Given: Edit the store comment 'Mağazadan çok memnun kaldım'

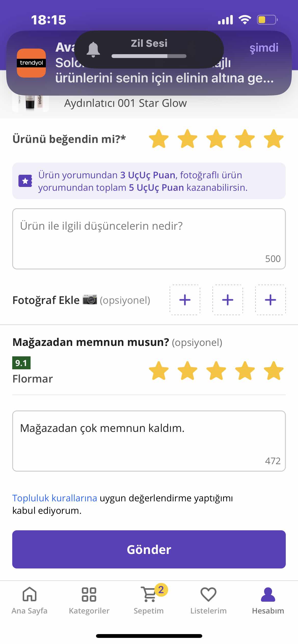Looking at the screenshot, I should tap(149, 441).
